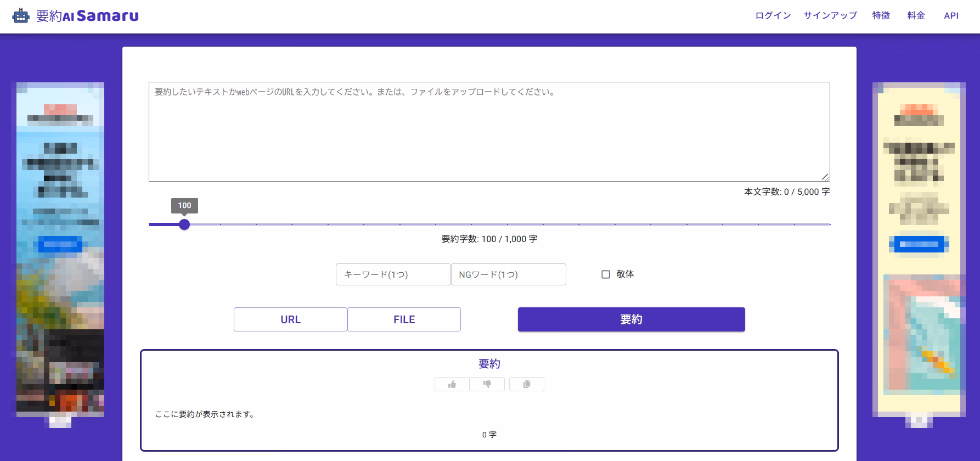Enable the 敬体 checkbox
The image size is (980, 461).
[606, 274]
